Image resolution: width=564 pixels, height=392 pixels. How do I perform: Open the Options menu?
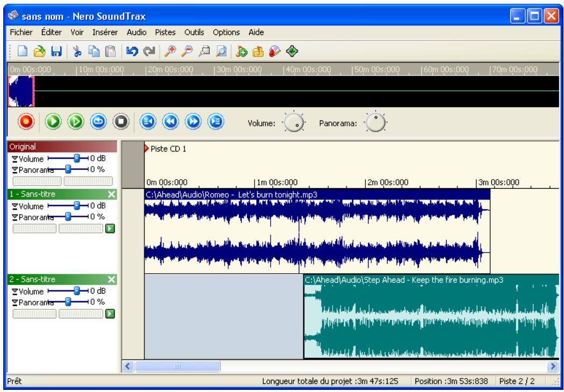[x=226, y=32]
